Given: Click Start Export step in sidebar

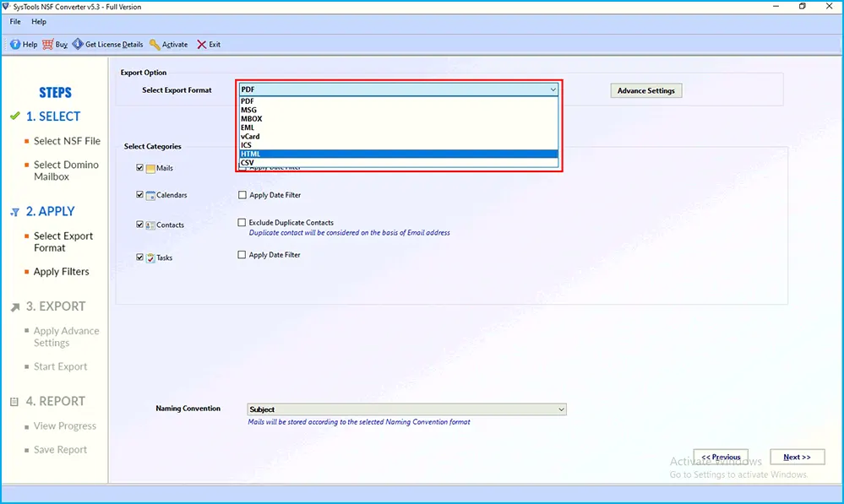Looking at the screenshot, I should click(60, 366).
